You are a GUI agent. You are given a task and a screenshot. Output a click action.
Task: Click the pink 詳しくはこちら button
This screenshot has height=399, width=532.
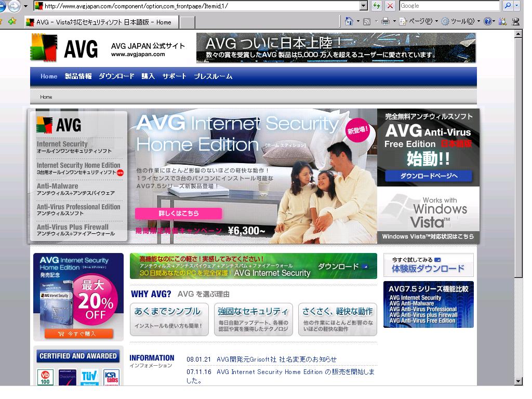coord(179,214)
